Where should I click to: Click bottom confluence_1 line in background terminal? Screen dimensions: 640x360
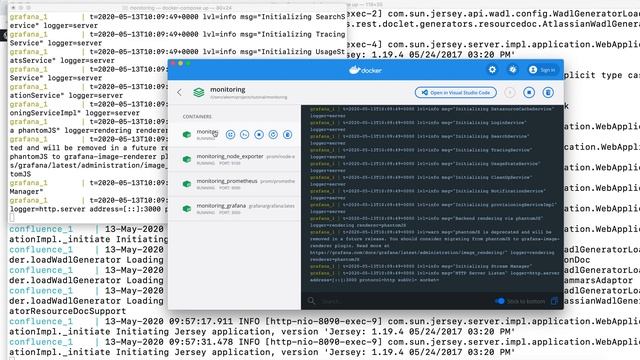tap(41, 342)
